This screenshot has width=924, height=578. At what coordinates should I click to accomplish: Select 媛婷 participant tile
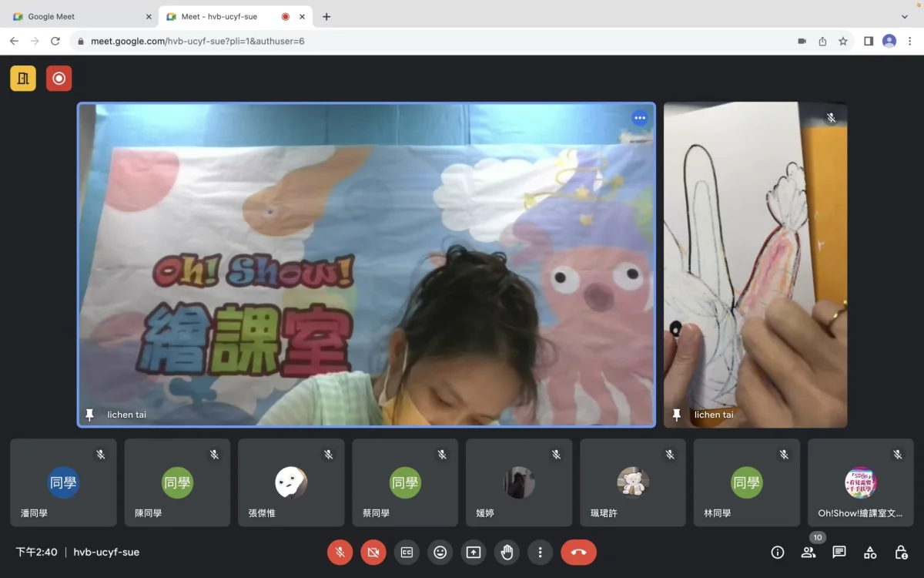519,482
